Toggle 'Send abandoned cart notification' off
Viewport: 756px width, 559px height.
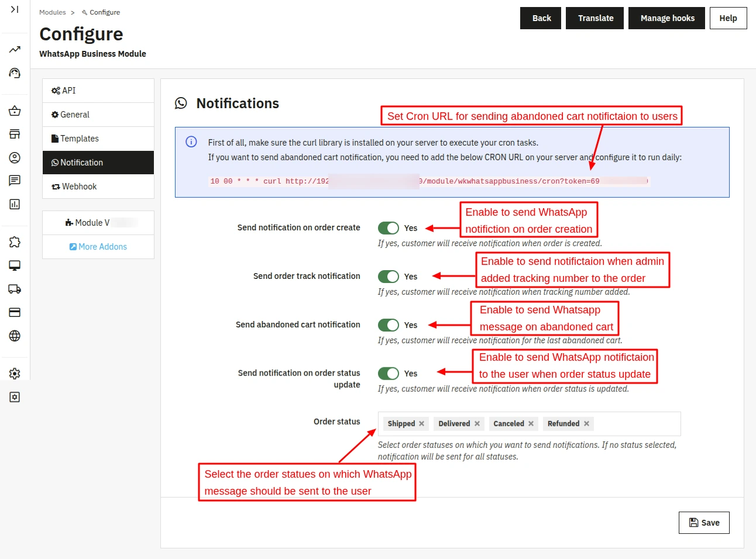click(x=389, y=325)
